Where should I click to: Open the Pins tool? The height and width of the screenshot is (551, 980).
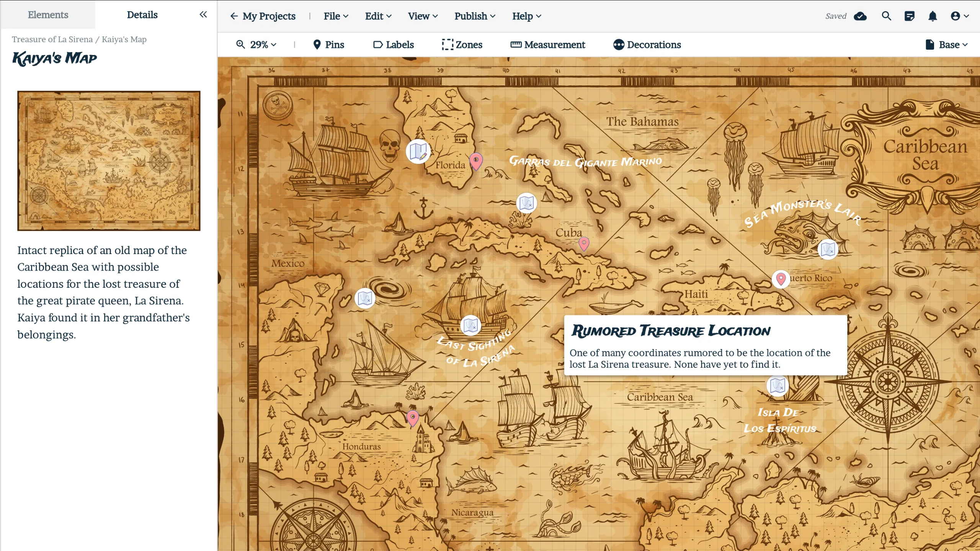point(328,45)
